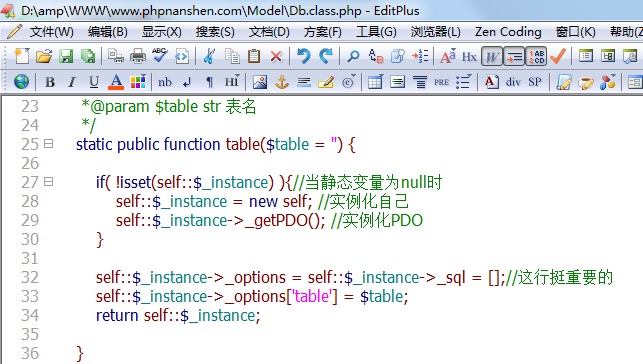This screenshot has width=643, height=364.
Task: Apply Italic HTML tag
Action: coord(72,82)
